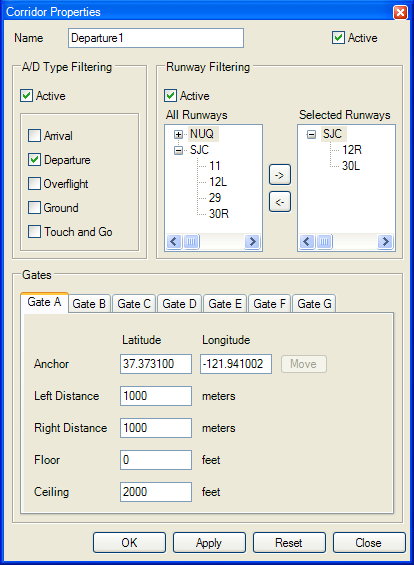Click the add-runway right arrow button
Screen dimensions: 414x565
click(x=280, y=175)
